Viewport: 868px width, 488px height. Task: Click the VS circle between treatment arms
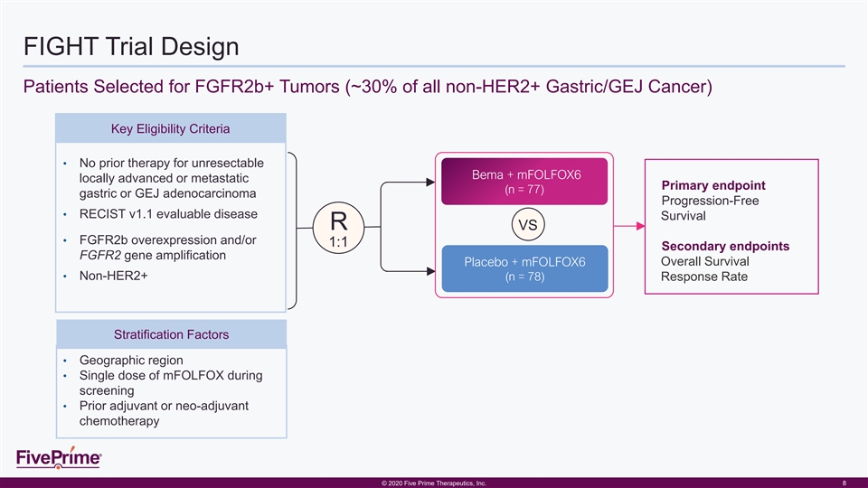click(524, 224)
